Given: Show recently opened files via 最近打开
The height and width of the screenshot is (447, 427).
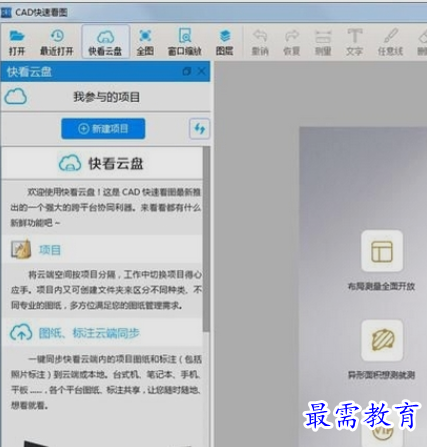Looking at the screenshot, I should click(x=57, y=42).
